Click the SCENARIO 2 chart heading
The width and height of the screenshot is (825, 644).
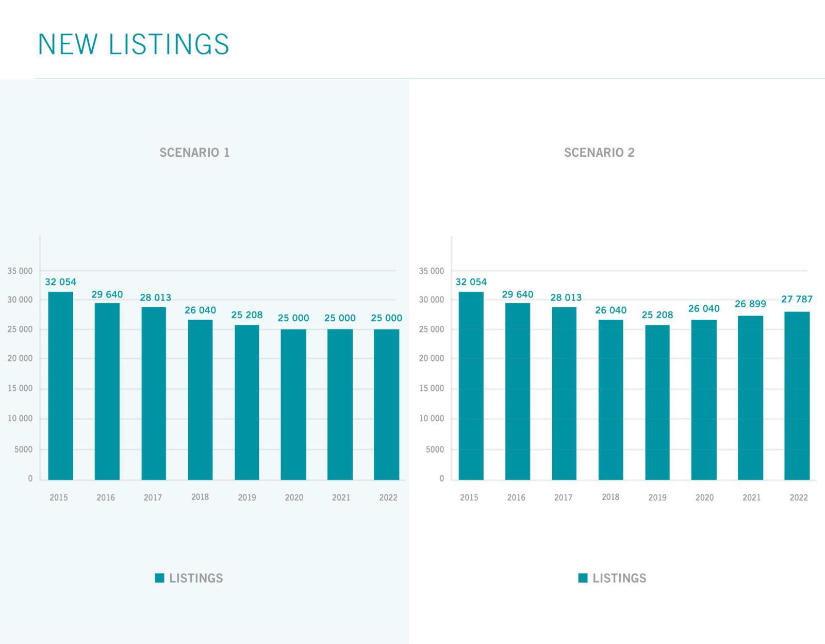599,153
